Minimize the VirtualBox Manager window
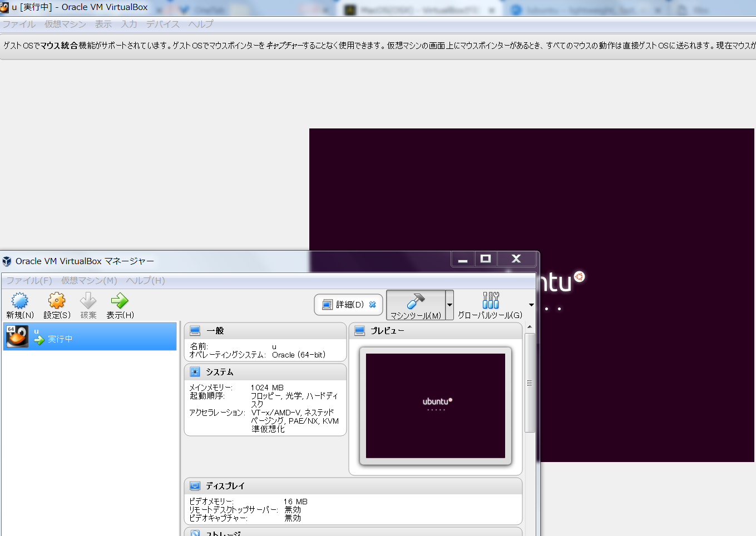The height and width of the screenshot is (536, 756). click(463, 259)
